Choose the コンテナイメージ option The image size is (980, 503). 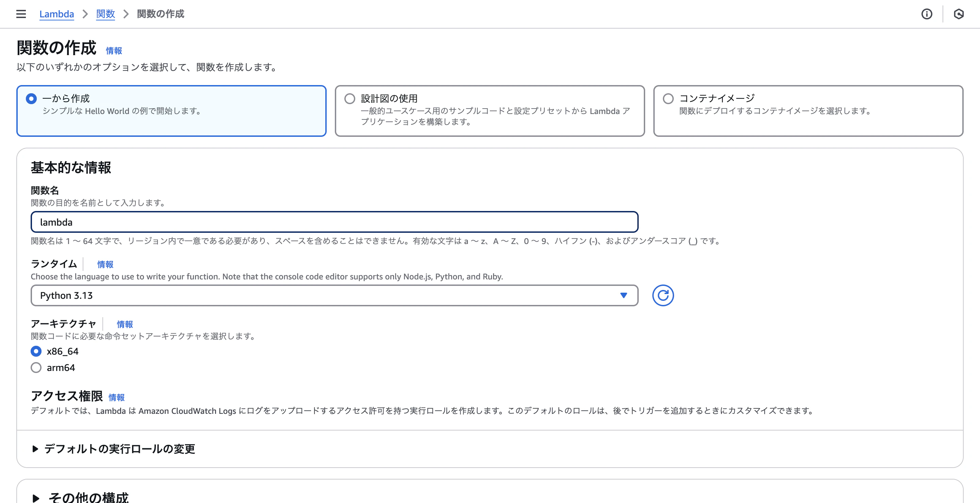(668, 99)
